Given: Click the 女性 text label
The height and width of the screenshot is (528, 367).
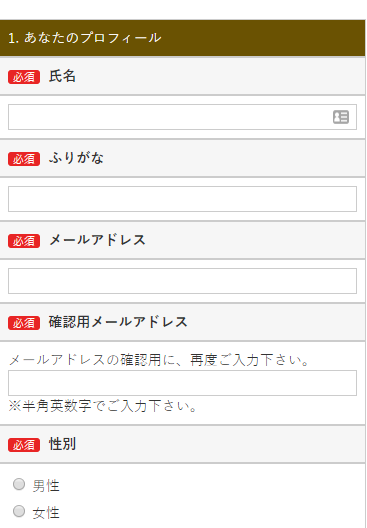Looking at the screenshot, I should click(x=46, y=513).
